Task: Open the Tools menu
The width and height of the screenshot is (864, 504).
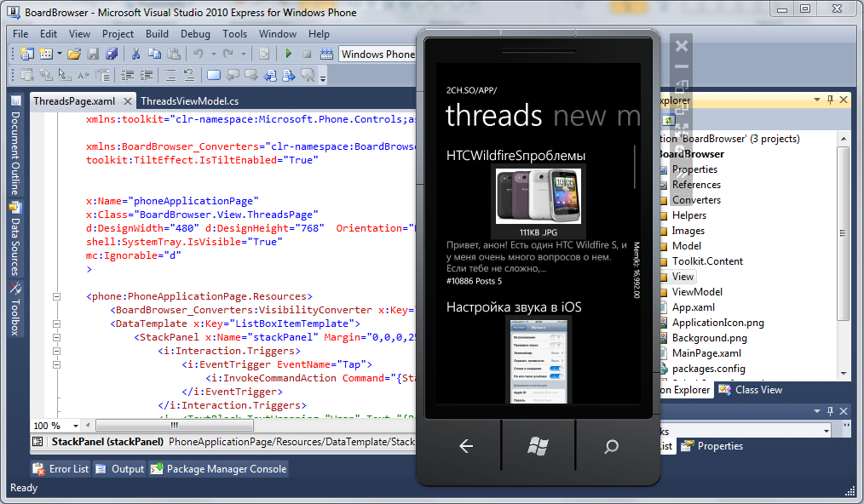Action: tap(234, 33)
